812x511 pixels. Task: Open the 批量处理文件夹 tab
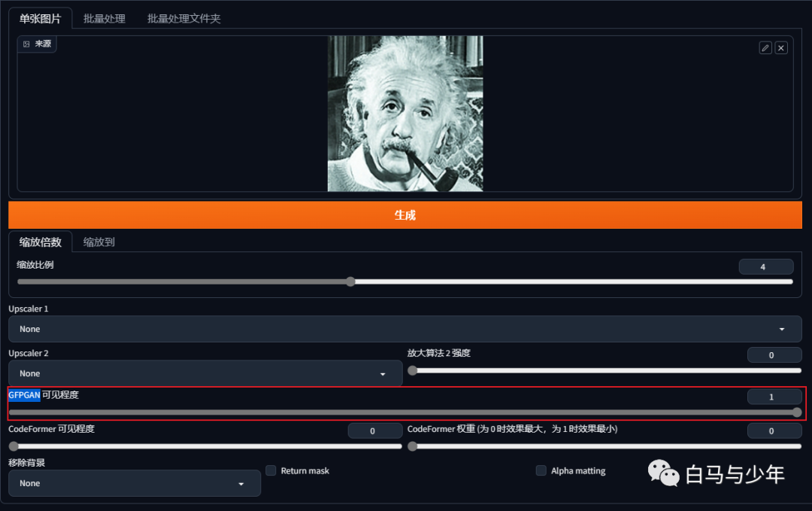[183, 19]
